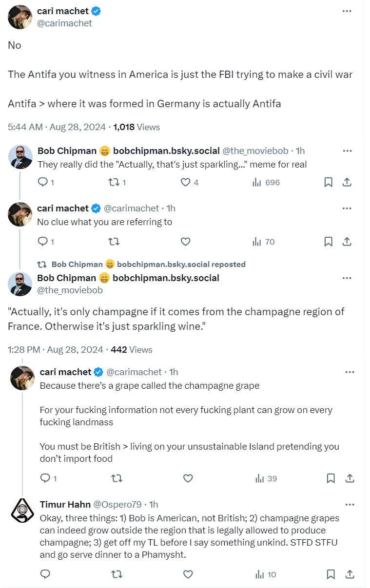Repost Bob Chipman's "sparkling" meme reply
The height and width of the screenshot is (588, 370).
[x=114, y=182]
